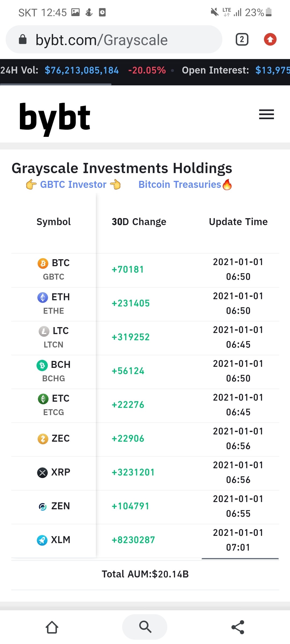
Task: Click the bybt logo
Action: point(55,118)
